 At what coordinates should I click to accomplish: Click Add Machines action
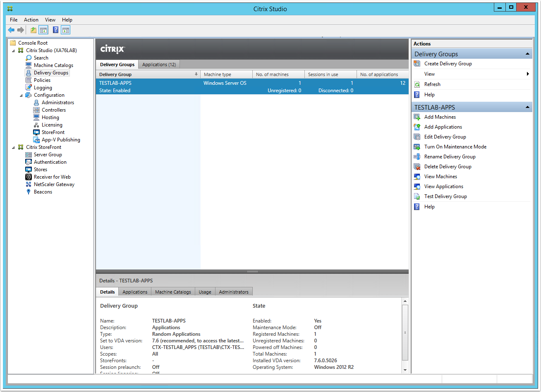tap(440, 117)
